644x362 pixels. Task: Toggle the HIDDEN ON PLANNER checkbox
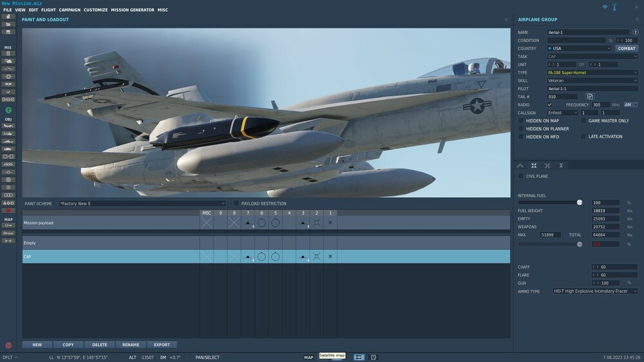(521, 129)
